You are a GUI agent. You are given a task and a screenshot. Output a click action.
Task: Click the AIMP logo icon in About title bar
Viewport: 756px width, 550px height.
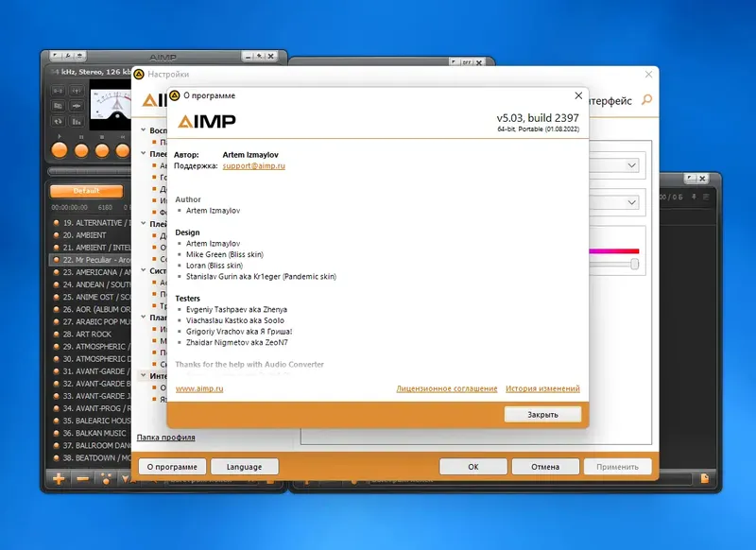[175, 95]
